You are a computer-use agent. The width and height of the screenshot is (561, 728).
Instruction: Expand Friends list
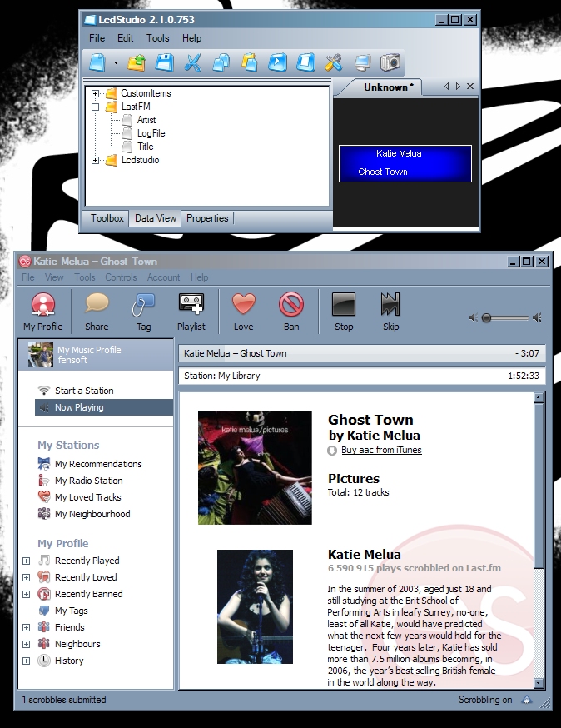[x=27, y=628]
